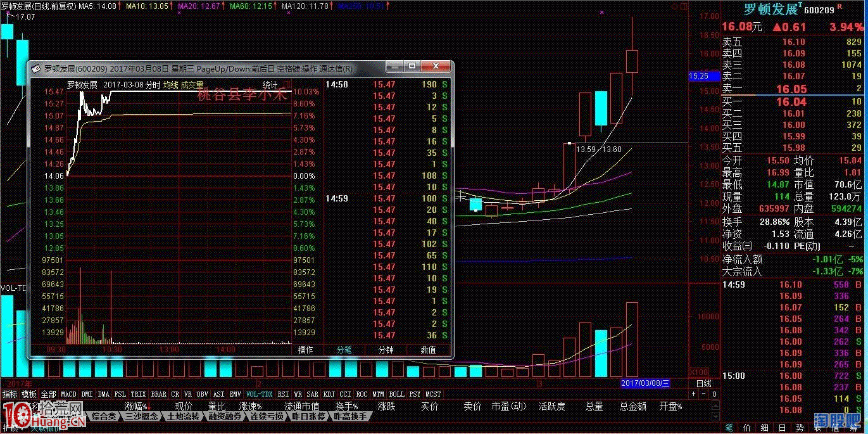Click the 罗顿发展 stock name header
Viewport: 868px width, 434px height.
coord(770,10)
